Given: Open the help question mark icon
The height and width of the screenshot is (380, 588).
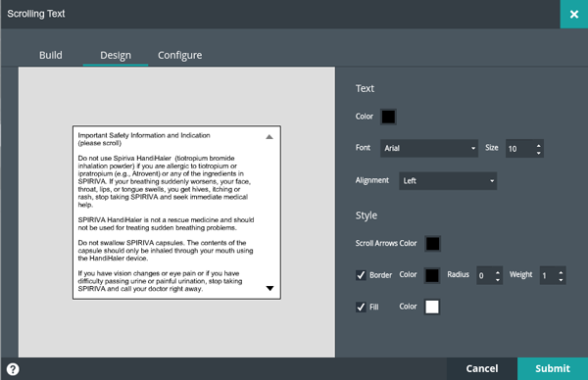Looking at the screenshot, I should [x=13, y=369].
